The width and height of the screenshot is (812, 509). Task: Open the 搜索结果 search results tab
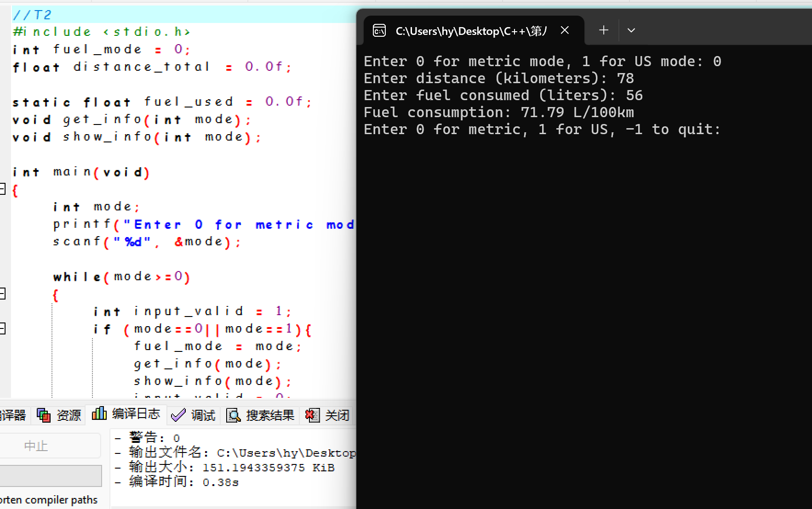tap(260, 415)
